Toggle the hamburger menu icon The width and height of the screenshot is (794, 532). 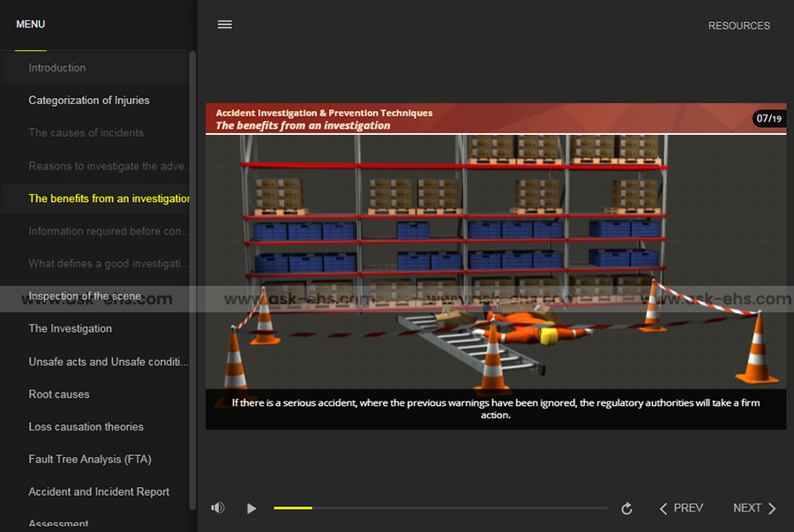pos(225,25)
